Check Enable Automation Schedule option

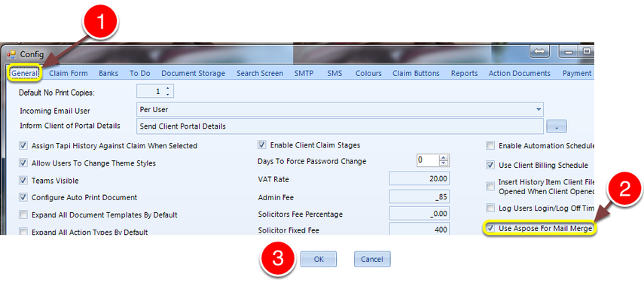pyautogui.click(x=490, y=146)
